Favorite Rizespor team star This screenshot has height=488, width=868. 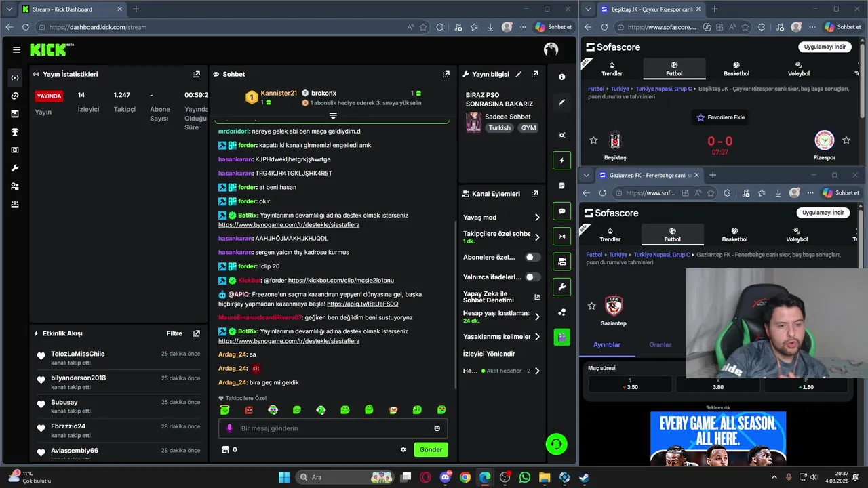[x=846, y=140]
